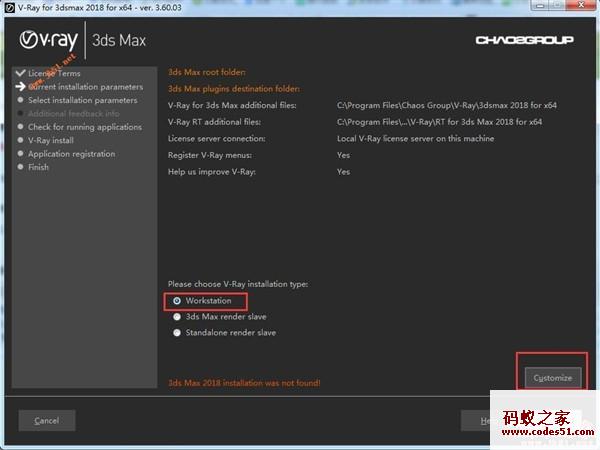Click the V-Ray installer title bar icon
The width and height of the screenshot is (600, 450).
[8, 7]
